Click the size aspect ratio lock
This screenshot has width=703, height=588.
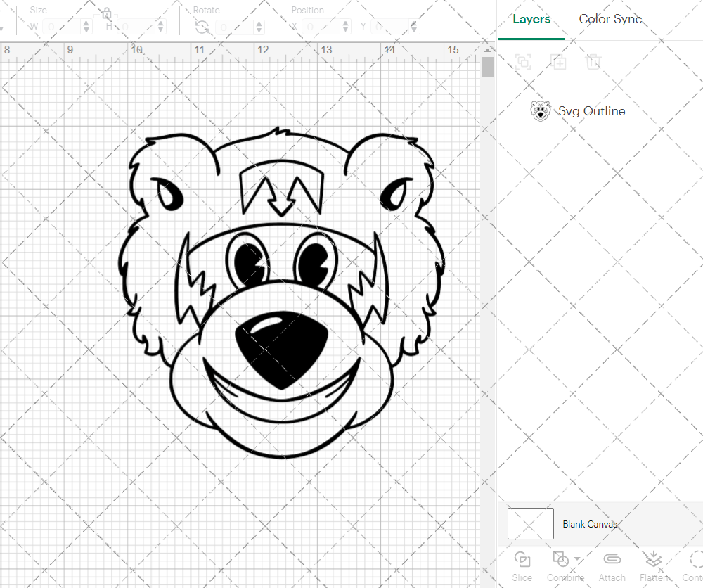coord(105,13)
